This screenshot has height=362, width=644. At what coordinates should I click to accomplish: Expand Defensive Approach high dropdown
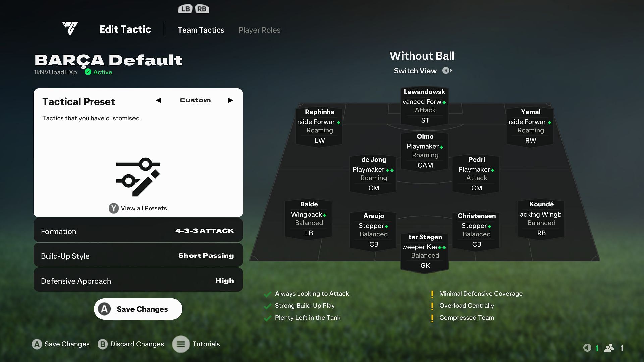[137, 281]
